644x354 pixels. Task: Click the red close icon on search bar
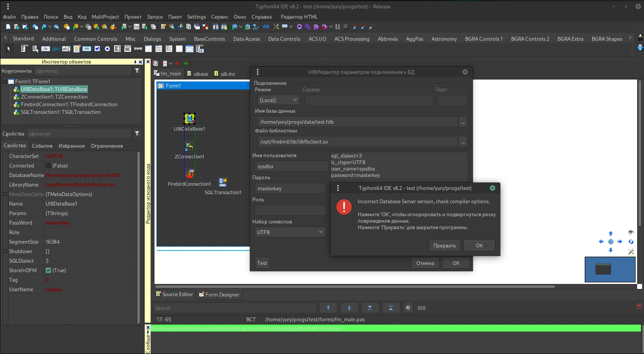pyautogui.click(x=639, y=306)
